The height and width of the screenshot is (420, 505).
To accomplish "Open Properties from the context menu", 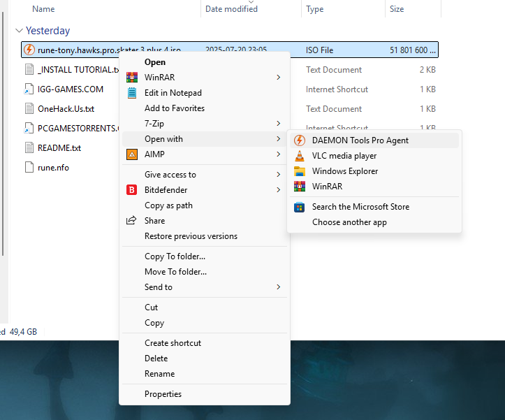I will 205,394.
